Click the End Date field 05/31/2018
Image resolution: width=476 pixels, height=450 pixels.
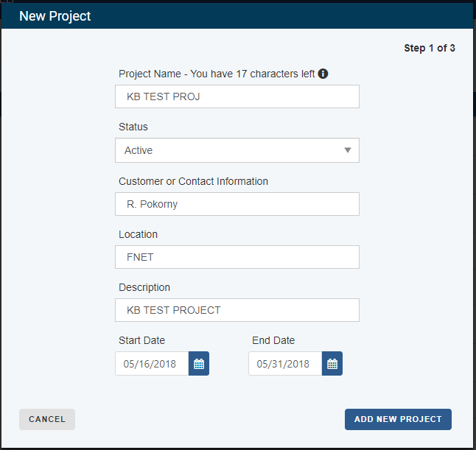[x=285, y=364]
